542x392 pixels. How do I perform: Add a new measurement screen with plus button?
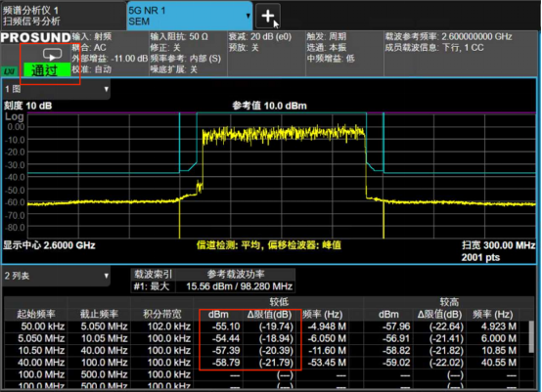[x=268, y=16]
